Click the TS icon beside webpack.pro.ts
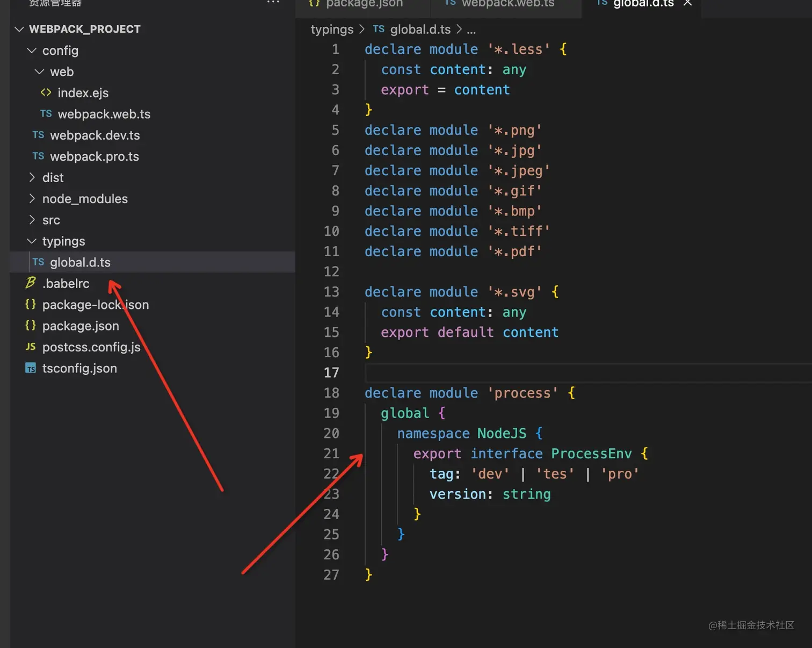 (x=38, y=156)
